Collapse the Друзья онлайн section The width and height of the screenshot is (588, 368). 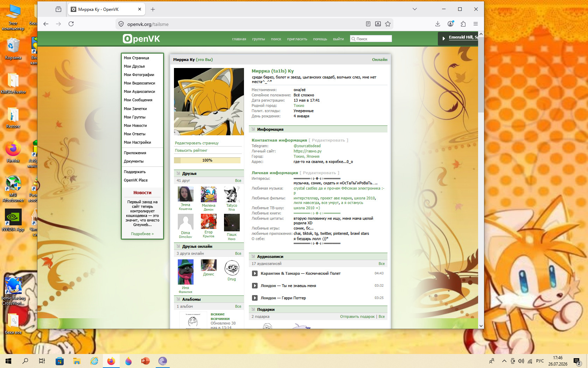coord(178,246)
